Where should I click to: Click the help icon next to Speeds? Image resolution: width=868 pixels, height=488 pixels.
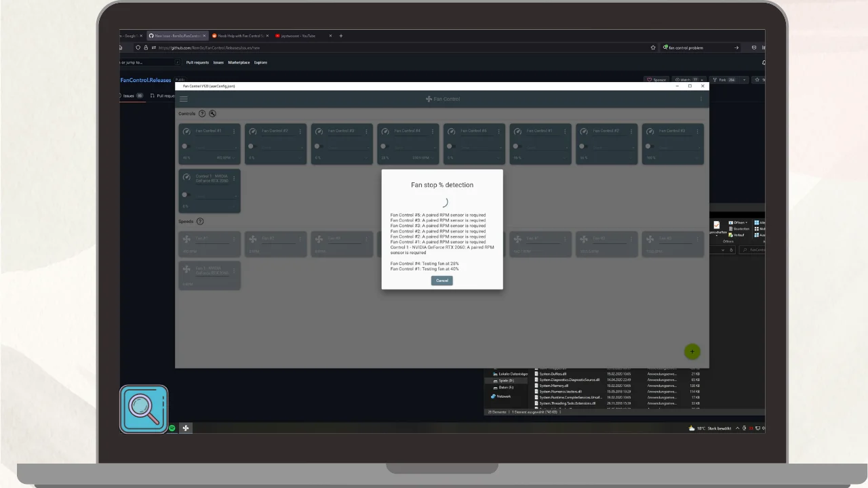point(200,222)
